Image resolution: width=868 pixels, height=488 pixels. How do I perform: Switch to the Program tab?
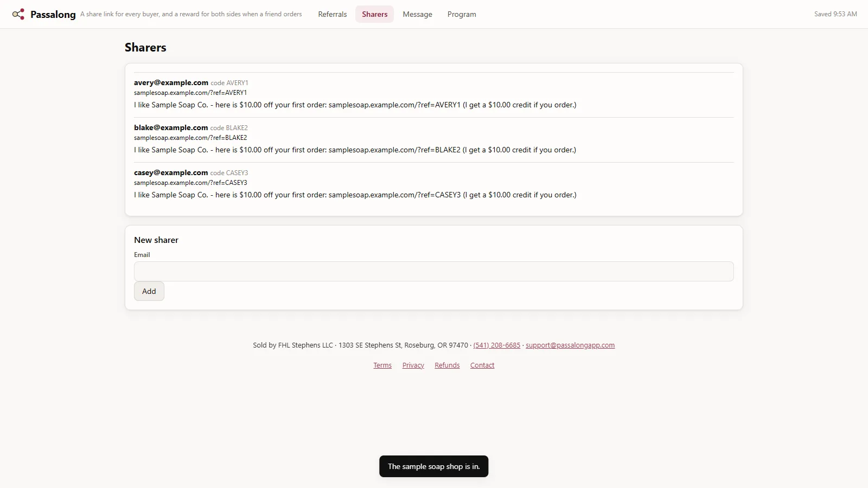(x=462, y=14)
